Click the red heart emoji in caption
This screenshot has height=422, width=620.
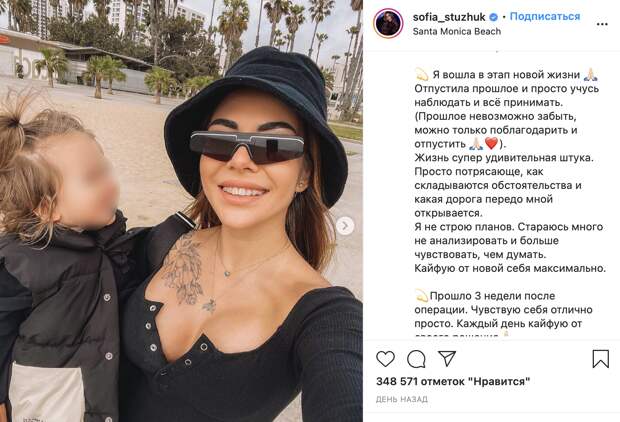click(x=491, y=143)
